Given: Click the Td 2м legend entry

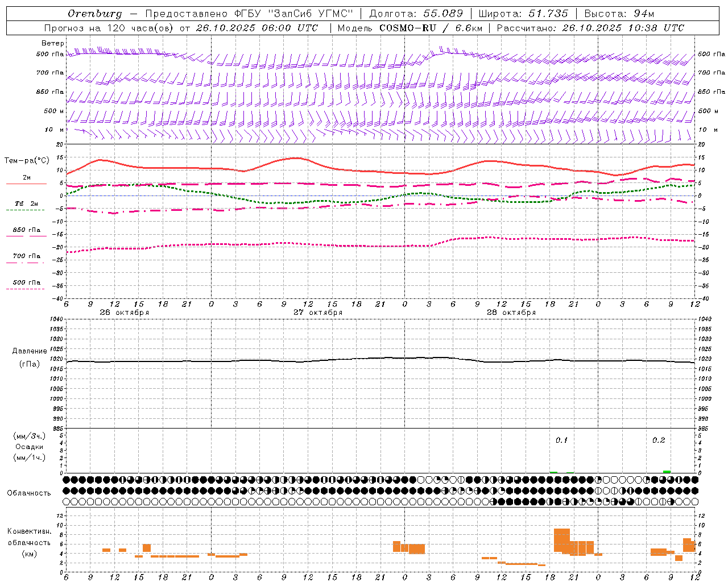Looking at the screenshot, I should point(26,203).
